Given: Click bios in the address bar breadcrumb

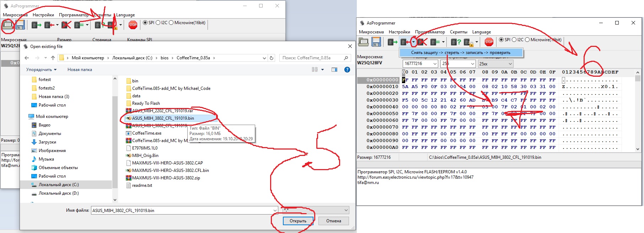Looking at the screenshot, I should [165, 58].
